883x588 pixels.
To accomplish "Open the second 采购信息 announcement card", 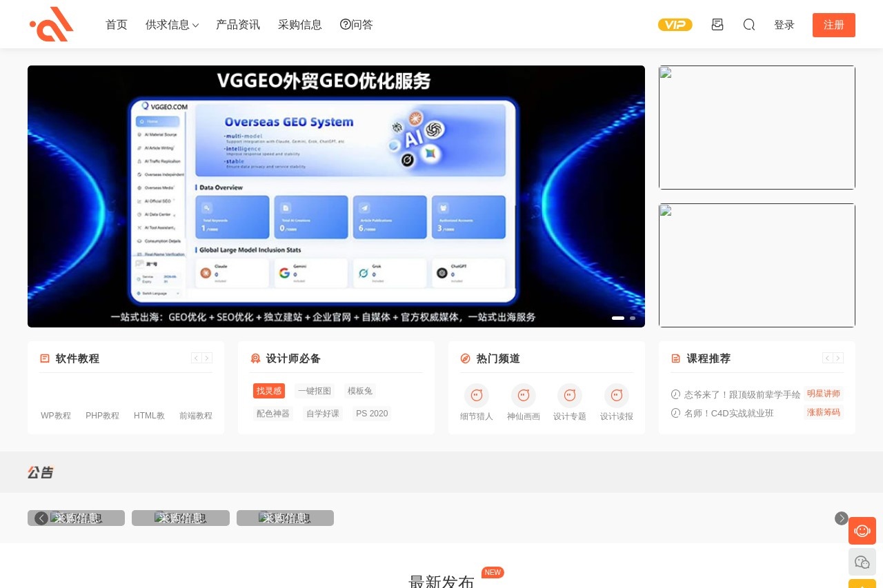I will [x=181, y=518].
